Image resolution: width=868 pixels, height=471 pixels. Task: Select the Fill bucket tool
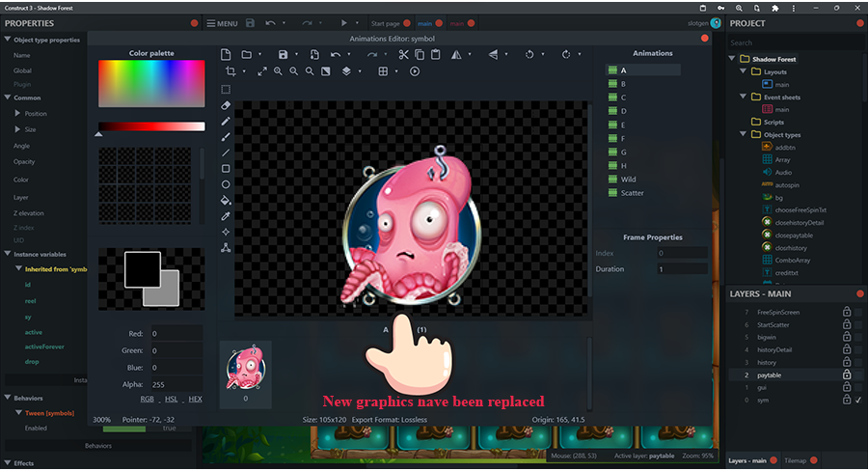click(226, 200)
